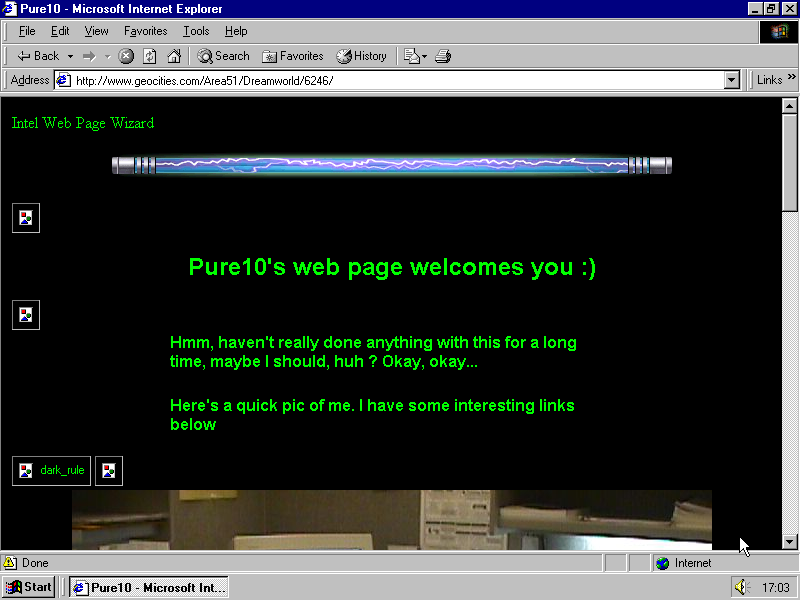Click the Back navigation button

tap(38, 56)
